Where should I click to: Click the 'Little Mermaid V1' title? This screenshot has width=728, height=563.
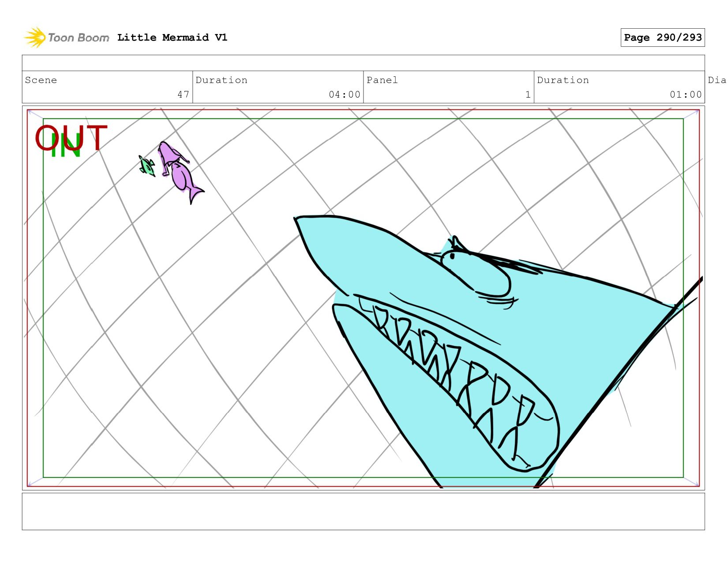click(x=172, y=38)
